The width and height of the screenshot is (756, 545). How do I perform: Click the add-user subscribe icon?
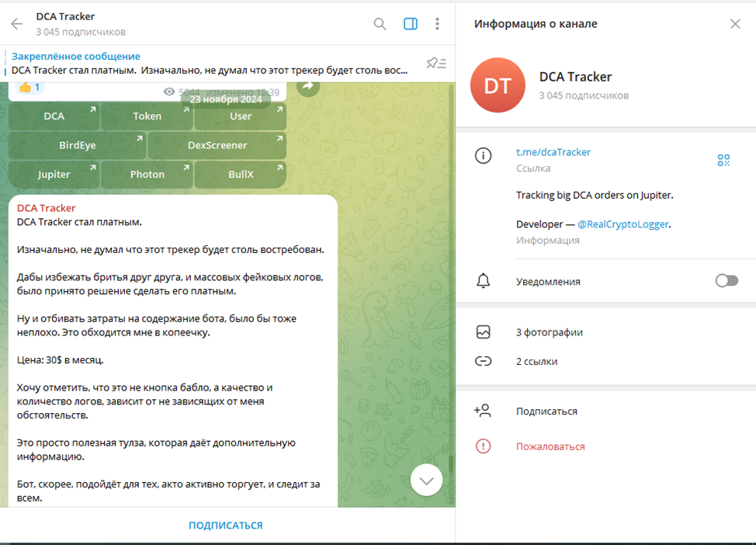pyautogui.click(x=483, y=411)
